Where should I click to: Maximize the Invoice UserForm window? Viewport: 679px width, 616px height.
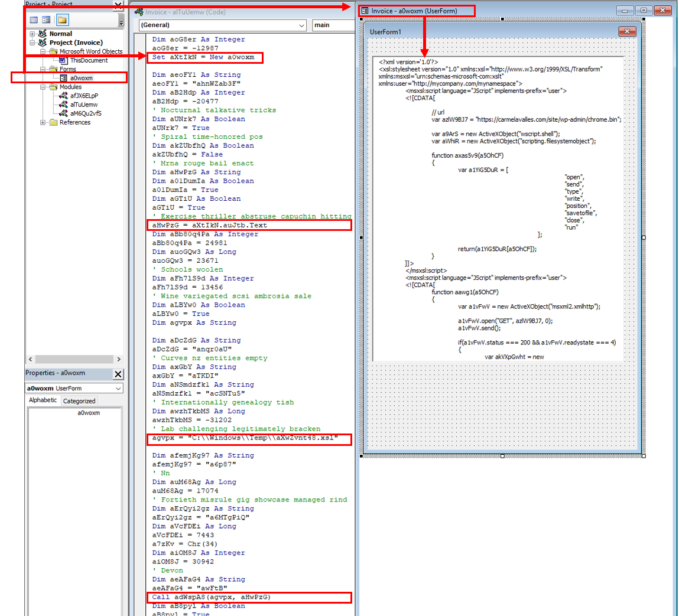pyautogui.click(x=644, y=11)
